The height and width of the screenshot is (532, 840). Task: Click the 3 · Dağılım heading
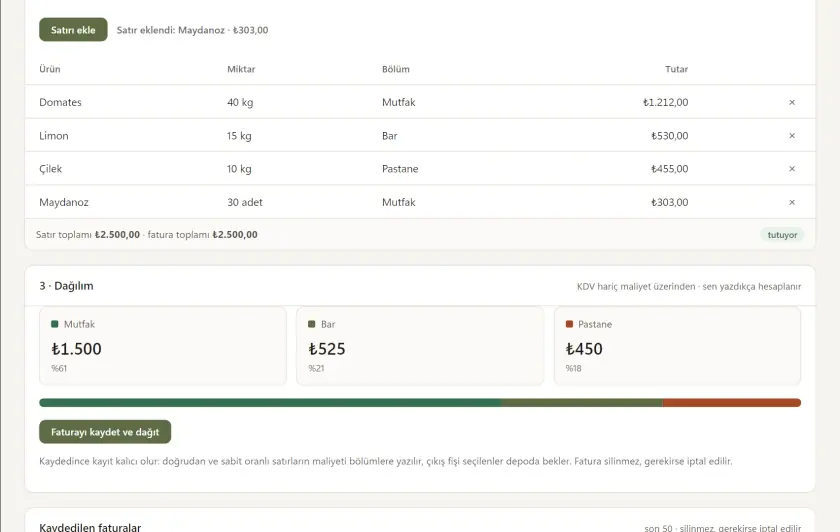point(66,286)
